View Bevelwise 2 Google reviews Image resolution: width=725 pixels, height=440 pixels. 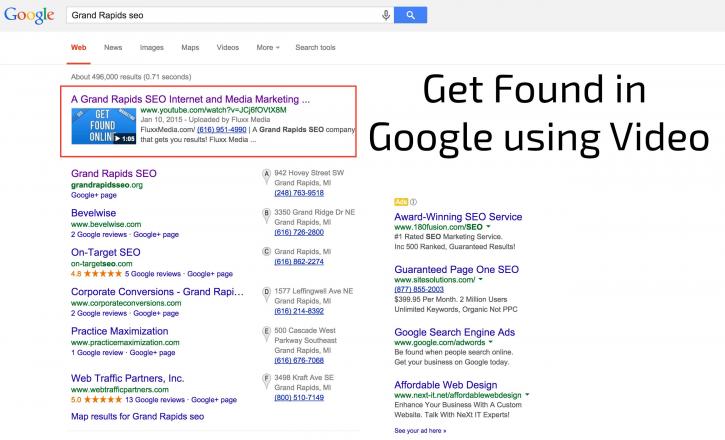click(x=99, y=234)
